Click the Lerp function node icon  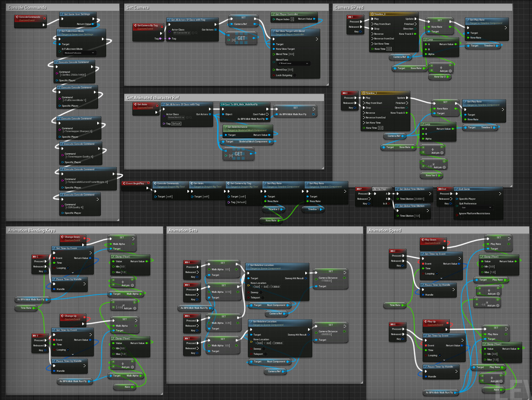[x=426, y=39]
